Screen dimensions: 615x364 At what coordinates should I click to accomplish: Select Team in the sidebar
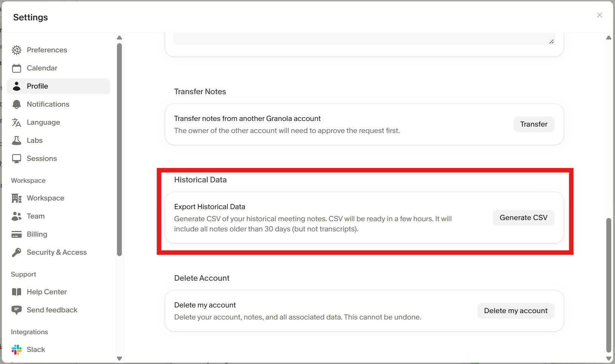35,216
